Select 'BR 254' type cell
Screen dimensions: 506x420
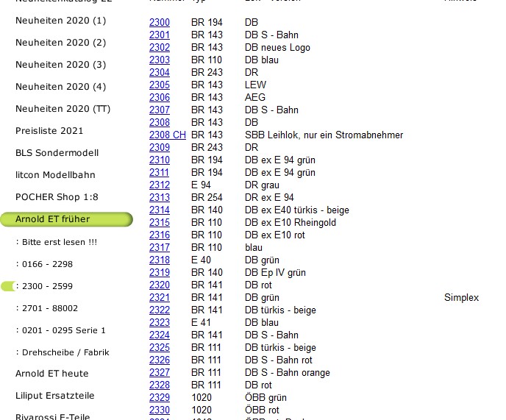coord(207,198)
